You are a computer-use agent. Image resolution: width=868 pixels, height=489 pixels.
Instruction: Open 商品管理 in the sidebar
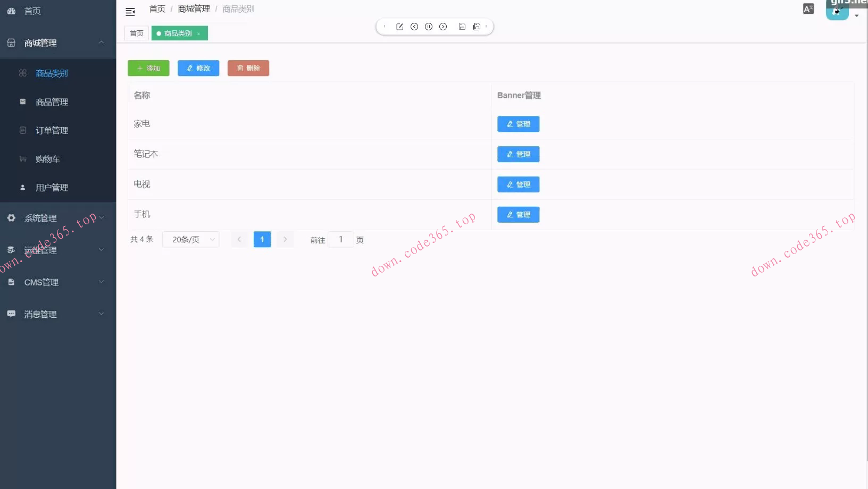(x=58, y=102)
